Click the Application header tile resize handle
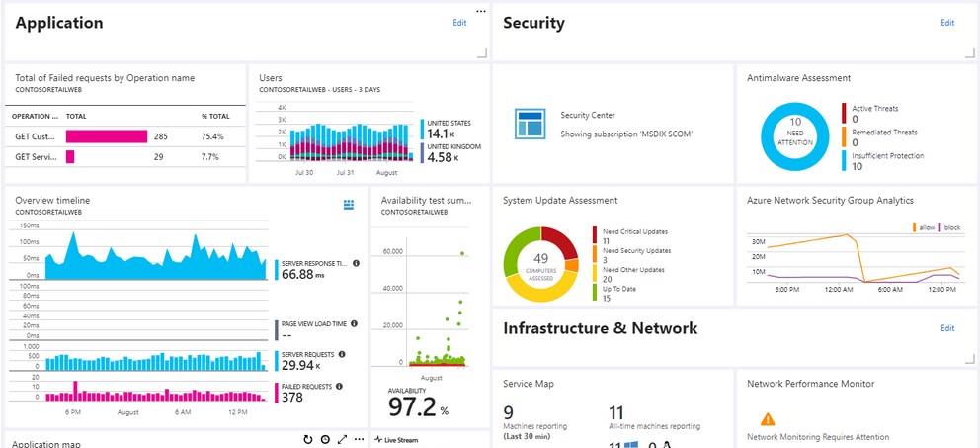 tap(482, 53)
